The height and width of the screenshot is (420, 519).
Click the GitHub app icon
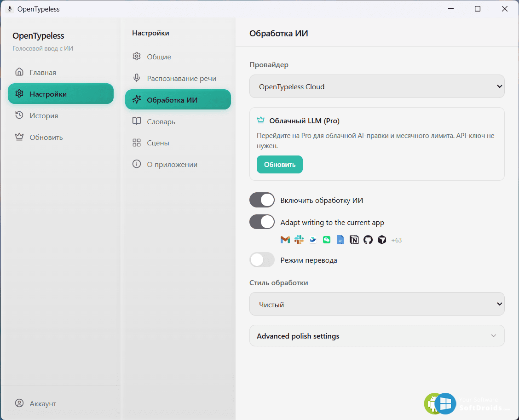(x=368, y=240)
